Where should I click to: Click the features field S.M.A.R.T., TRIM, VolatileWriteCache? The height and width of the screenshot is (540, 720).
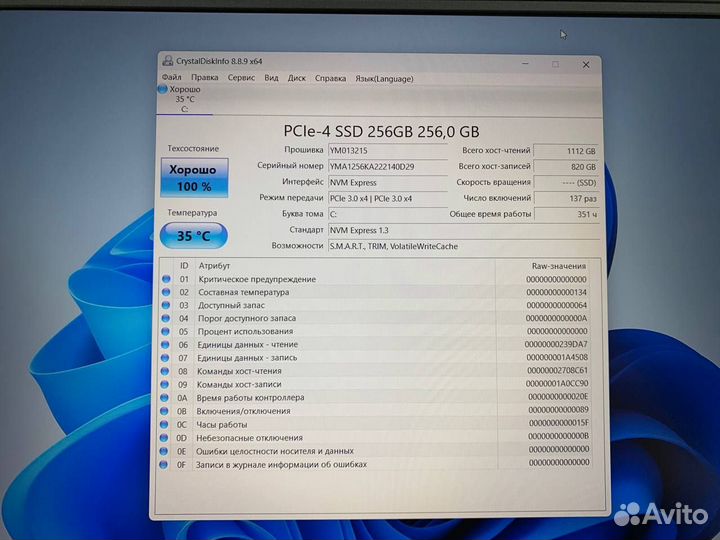pyautogui.click(x=464, y=246)
